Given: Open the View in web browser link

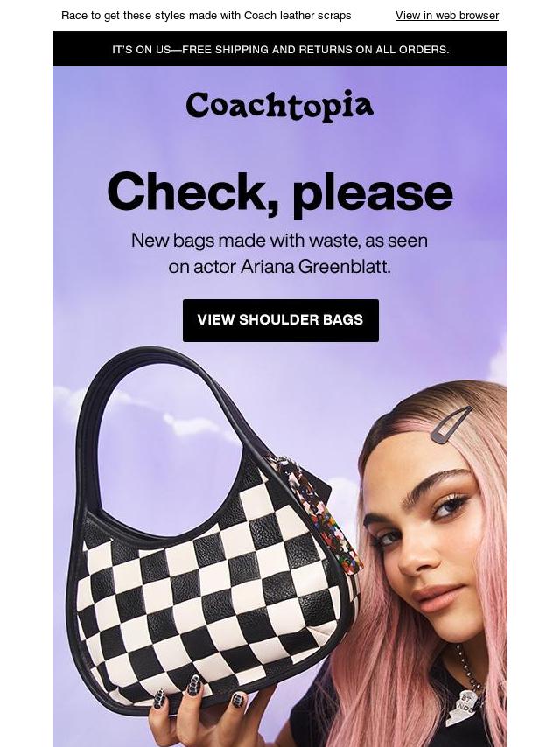Looking at the screenshot, I should pos(447,16).
